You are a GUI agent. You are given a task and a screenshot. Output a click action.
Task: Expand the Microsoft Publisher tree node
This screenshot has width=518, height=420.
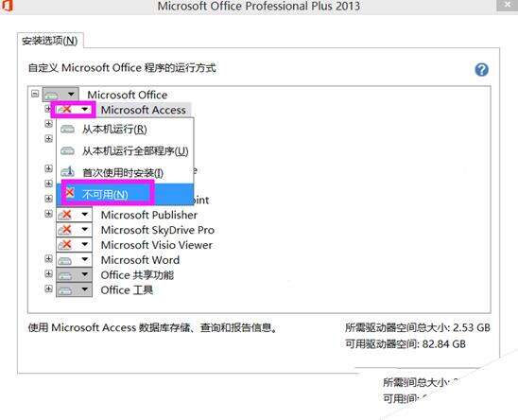48,214
